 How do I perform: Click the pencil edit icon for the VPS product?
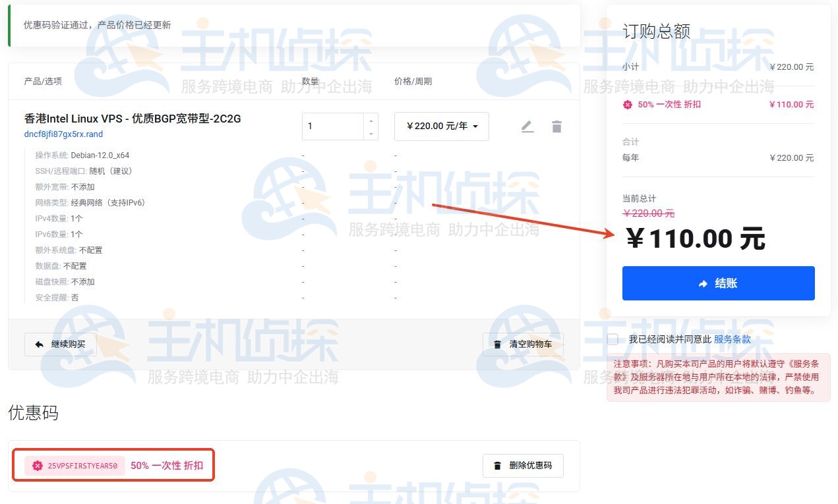[x=527, y=125]
